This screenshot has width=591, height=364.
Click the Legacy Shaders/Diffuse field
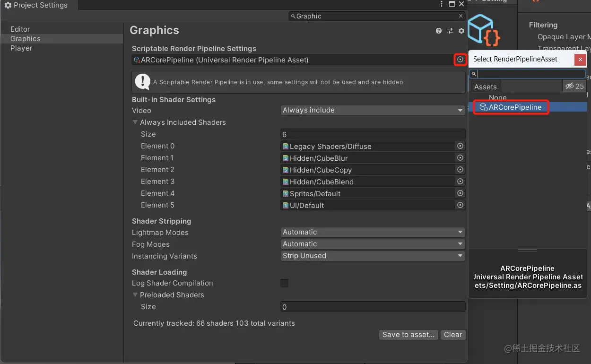click(x=367, y=146)
